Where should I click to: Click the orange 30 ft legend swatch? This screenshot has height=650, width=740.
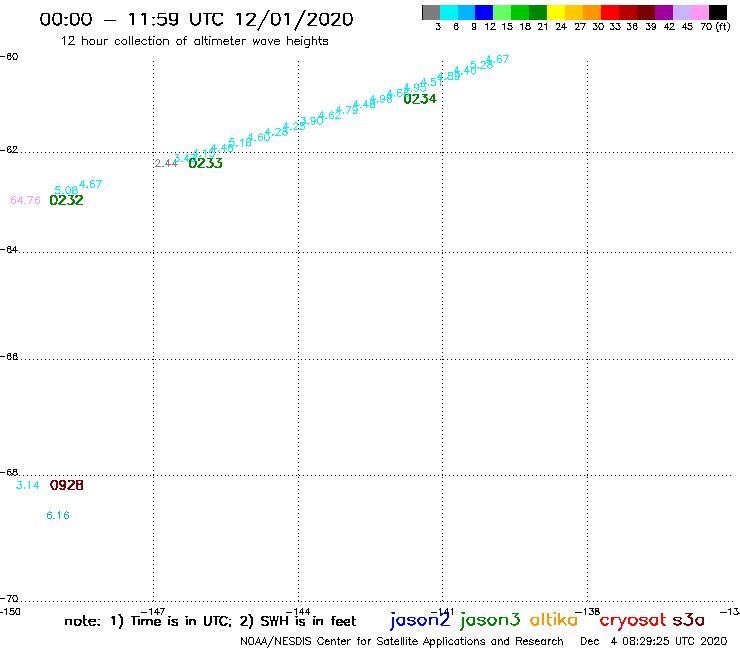coord(592,12)
